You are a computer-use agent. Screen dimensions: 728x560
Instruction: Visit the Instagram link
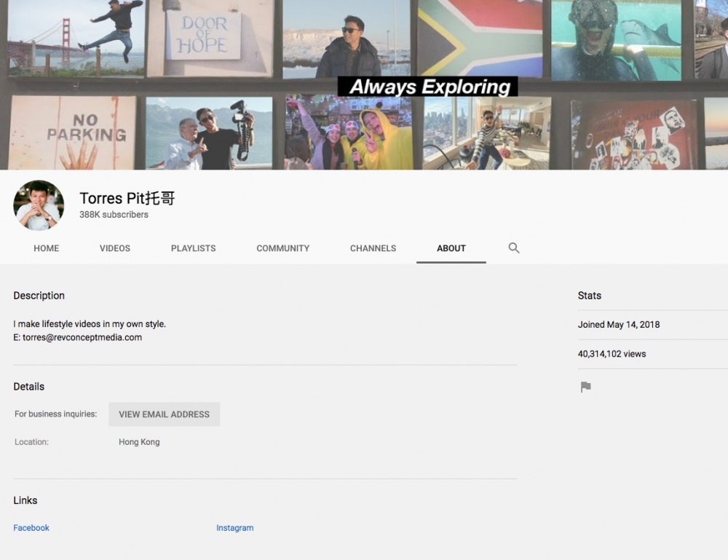234,528
